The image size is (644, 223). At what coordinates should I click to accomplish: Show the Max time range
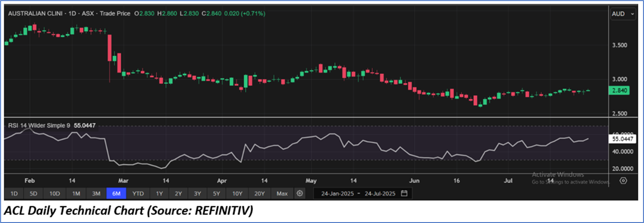pyautogui.click(x=282, y=194)
